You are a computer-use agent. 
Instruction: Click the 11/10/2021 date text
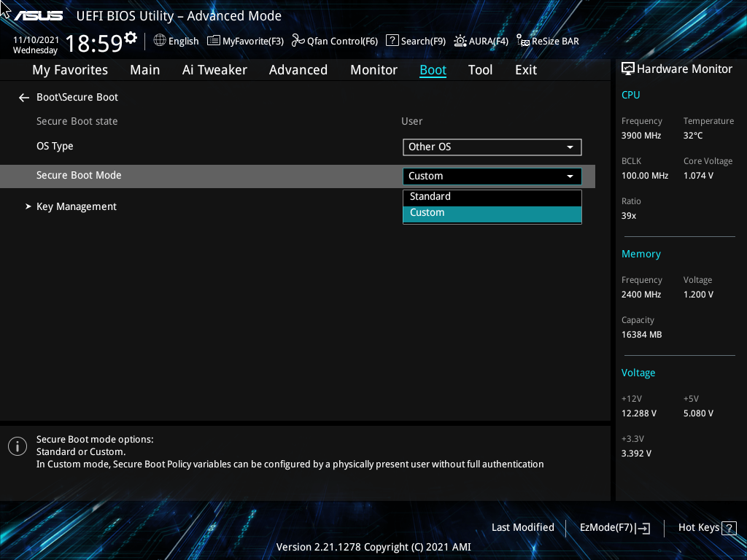click(36, 40)
